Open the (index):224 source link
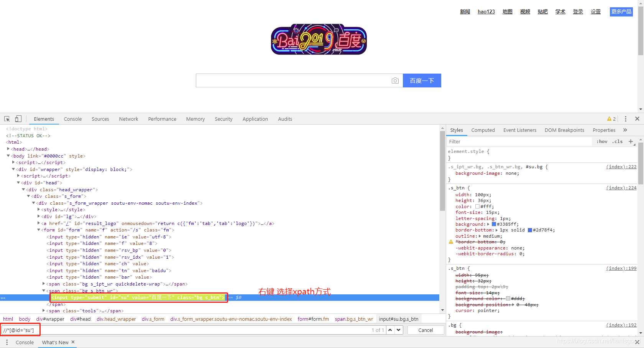 pos(621,188)
